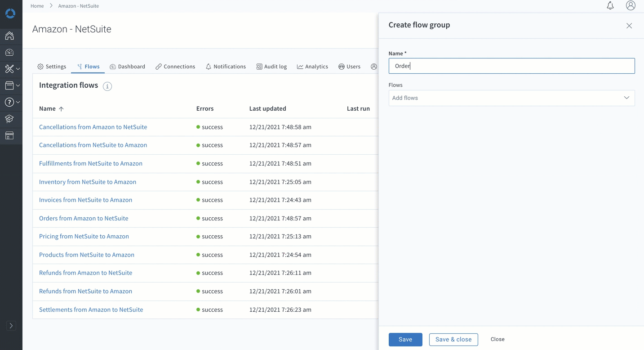This screenshot has width=644, height=350.
Task: Click success status in Settlements row
Action: 210,310
